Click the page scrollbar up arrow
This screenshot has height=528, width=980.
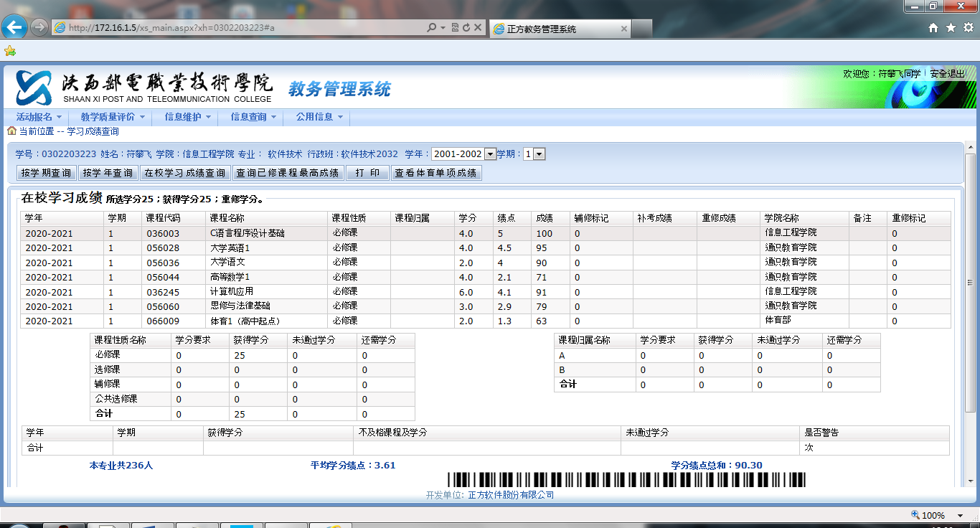click(971, 146)
